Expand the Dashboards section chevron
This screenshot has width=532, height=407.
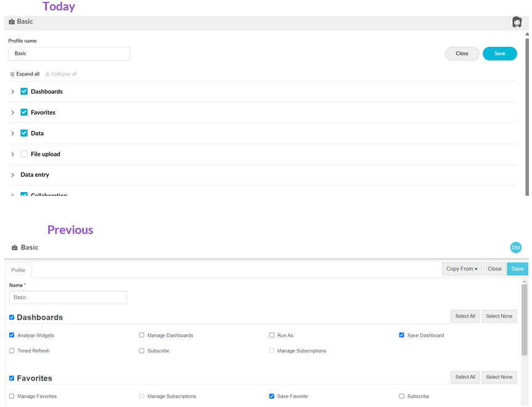(12, 92)
